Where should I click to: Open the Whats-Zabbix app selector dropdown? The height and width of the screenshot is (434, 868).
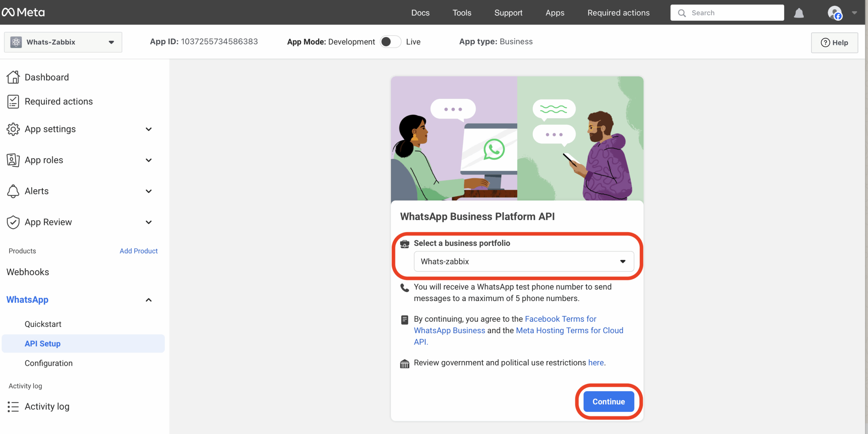coord(63,42)
